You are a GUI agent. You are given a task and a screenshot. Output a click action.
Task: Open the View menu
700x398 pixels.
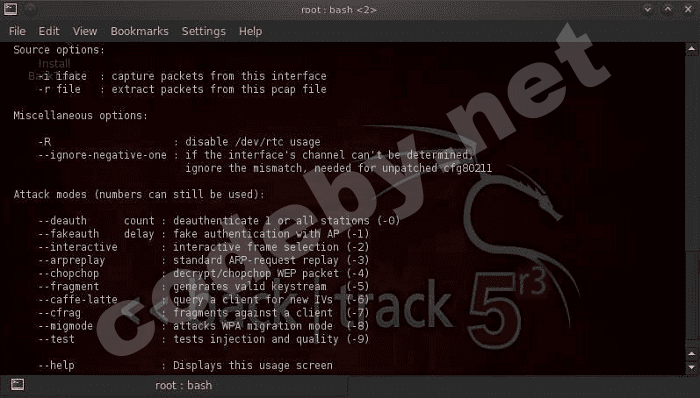click(x=85, y=31)
